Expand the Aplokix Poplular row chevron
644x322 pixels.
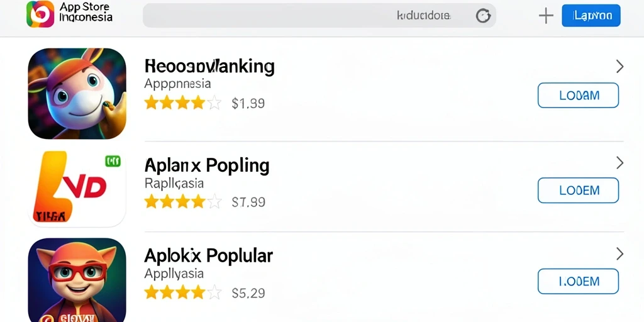[619, 254]
